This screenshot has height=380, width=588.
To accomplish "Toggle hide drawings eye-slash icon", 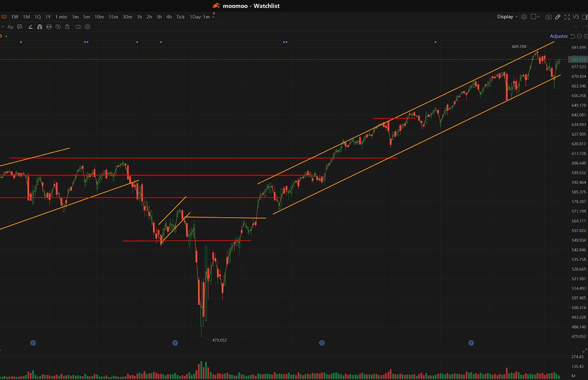I will point(58,27).
